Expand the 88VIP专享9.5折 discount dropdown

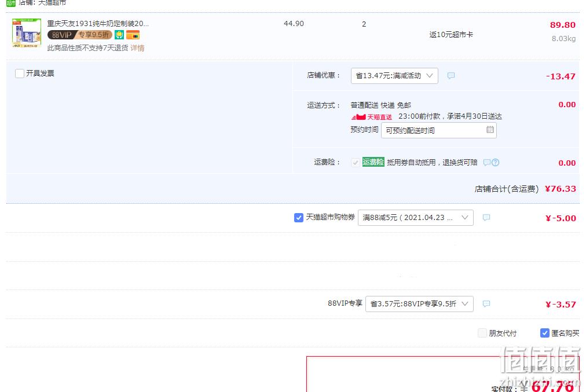tap(419, 304)
